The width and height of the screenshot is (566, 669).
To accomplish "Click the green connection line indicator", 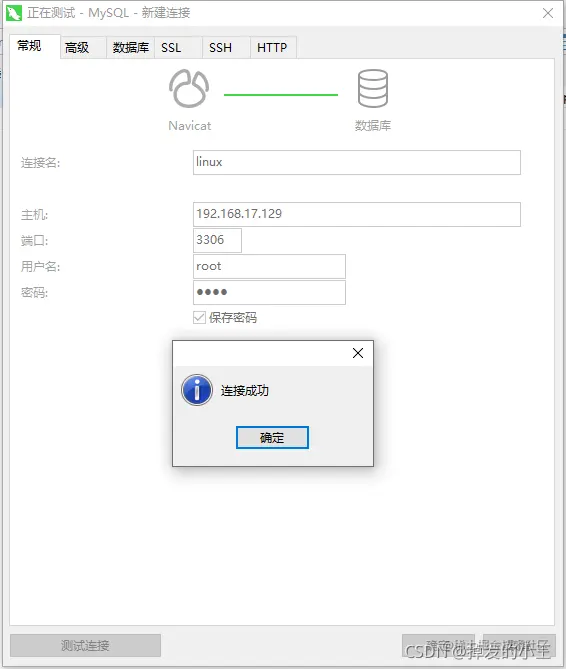I will [x=281, y=95].
